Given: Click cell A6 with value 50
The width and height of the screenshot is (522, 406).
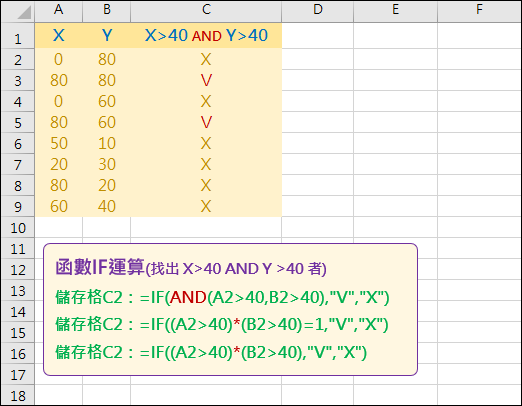Looking at the screenshot, I should pyautogui.click(x=59, y=143).
